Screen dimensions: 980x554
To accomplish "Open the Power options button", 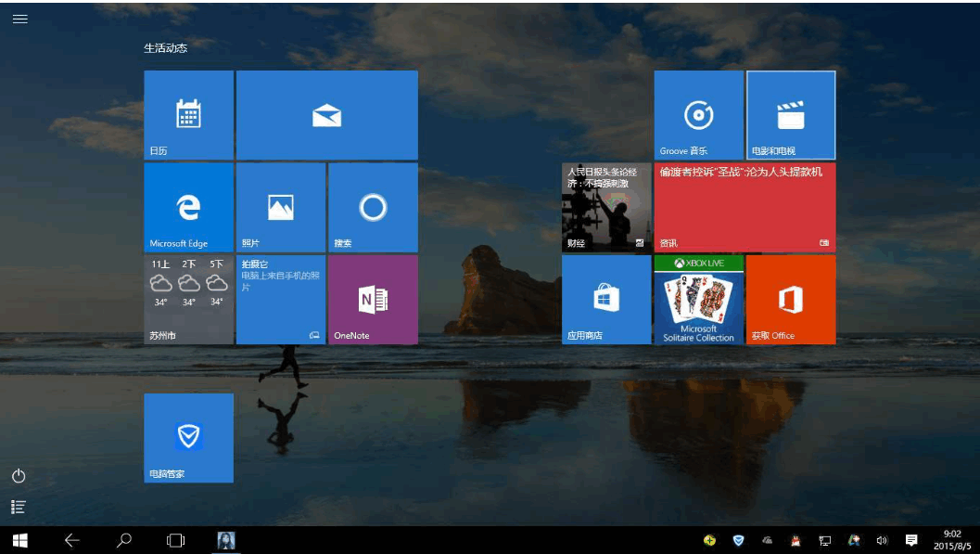I will pos(19,476).
